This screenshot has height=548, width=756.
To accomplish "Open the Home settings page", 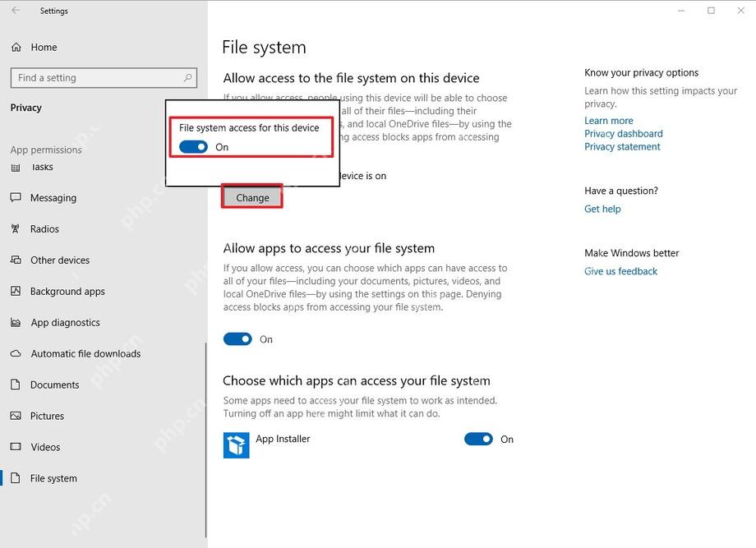I will [44, 47].
